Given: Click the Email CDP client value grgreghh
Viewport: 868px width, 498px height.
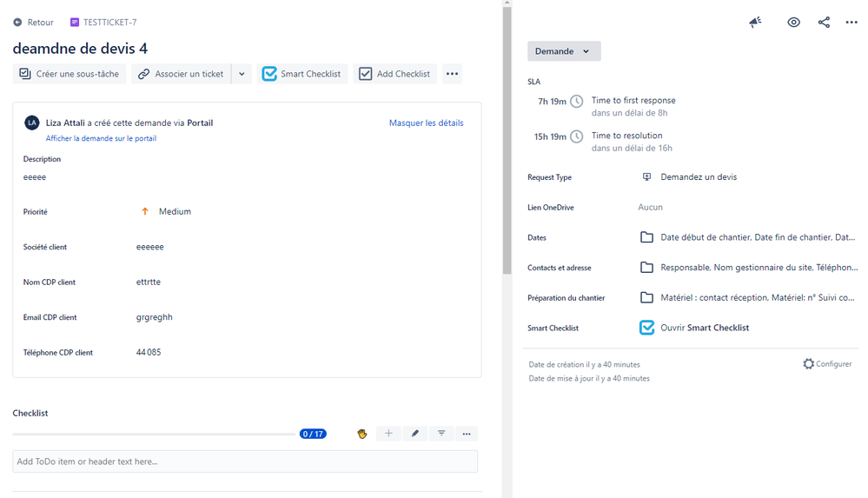Looking at the screenshot, I should pos(155,317).
